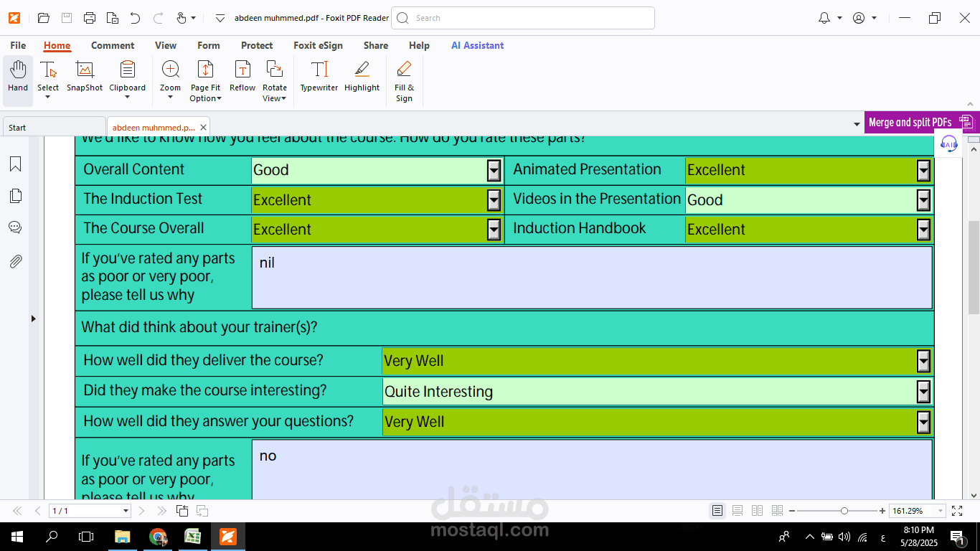The image size is (980, 551).
Task: Open the AI Assistant tab
Action: (477, 45)
